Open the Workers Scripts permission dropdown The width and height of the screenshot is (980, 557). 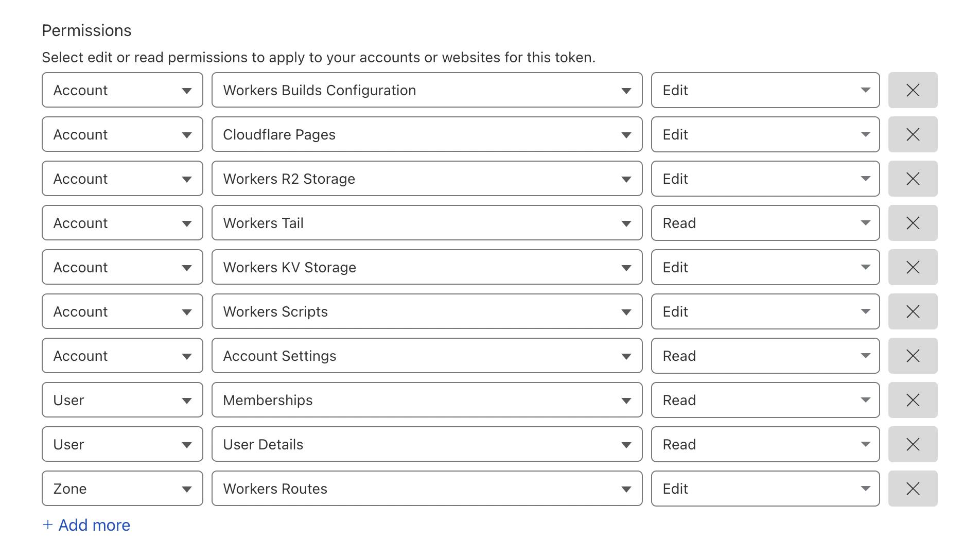coord(427,311)
